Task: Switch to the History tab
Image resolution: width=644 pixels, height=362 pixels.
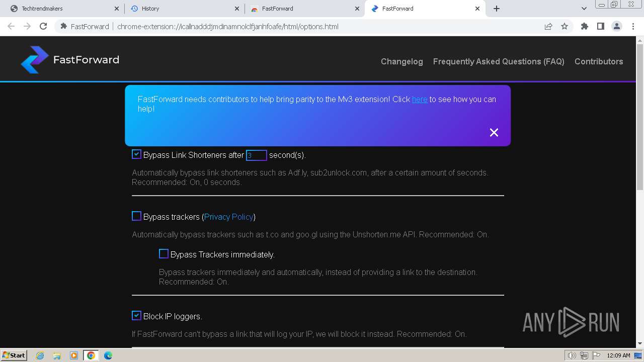Action: pos(184,9)
